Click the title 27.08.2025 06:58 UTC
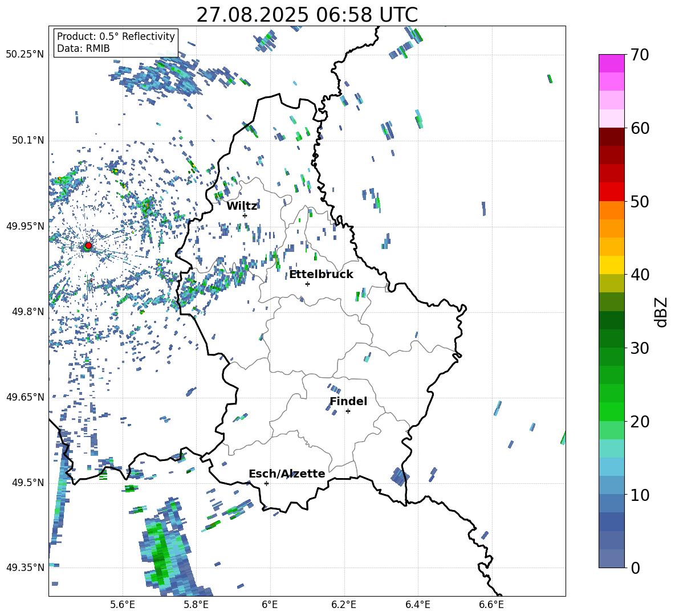Screen dimensions: 675x616 [307, 15]
